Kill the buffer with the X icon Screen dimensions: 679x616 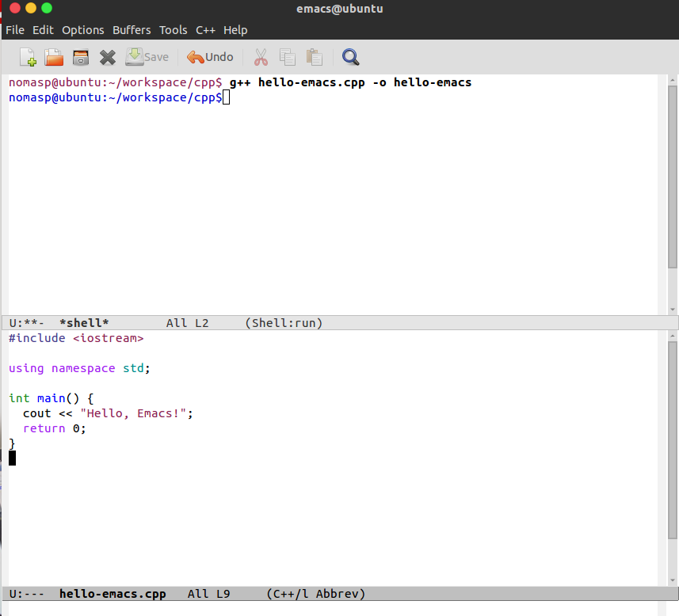click(108, 57)
